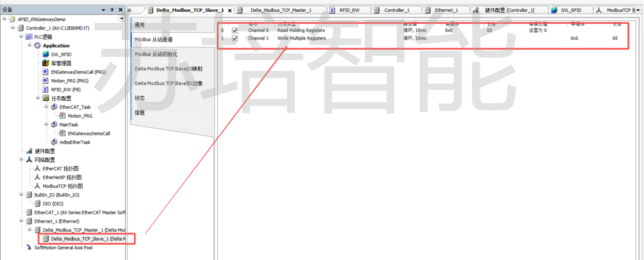This screenshot has height=260, width=644.
Task: Uncheck the Channel 0 enable checkbox
Action: click(x=234, y=30)
